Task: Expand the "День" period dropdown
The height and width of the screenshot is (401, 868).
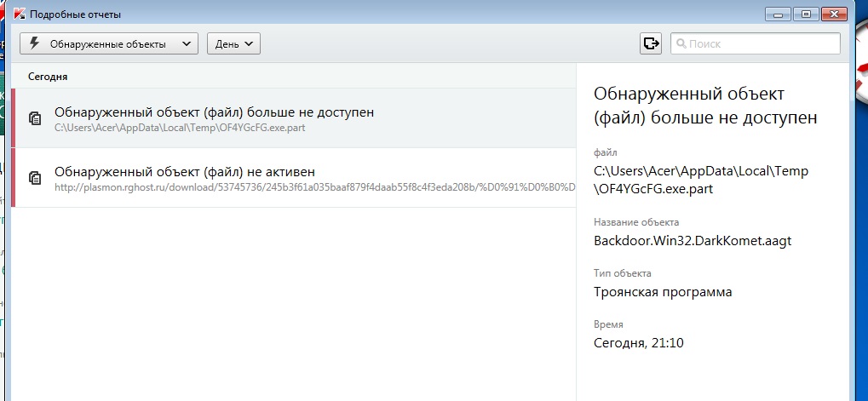Action: coord(233,43)
